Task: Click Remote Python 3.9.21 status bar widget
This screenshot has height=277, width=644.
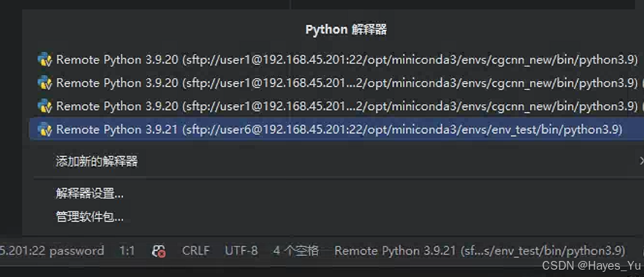Action: coord(480,251)
